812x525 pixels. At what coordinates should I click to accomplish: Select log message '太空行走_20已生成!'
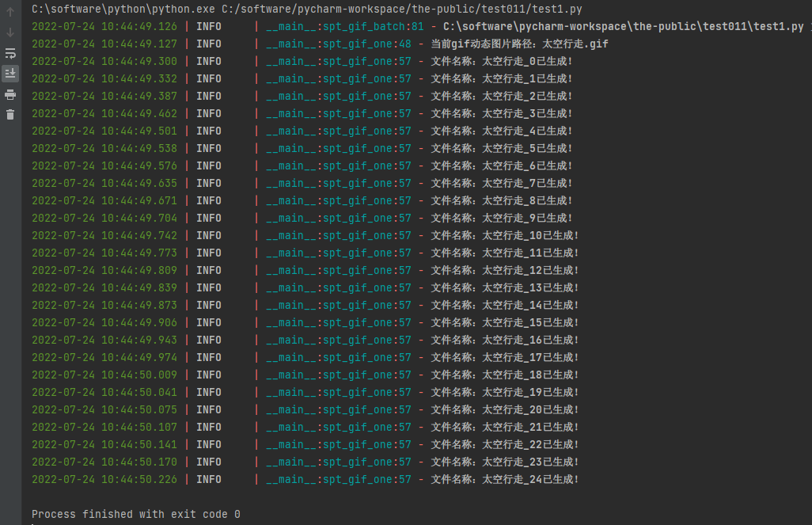point(530,410)
